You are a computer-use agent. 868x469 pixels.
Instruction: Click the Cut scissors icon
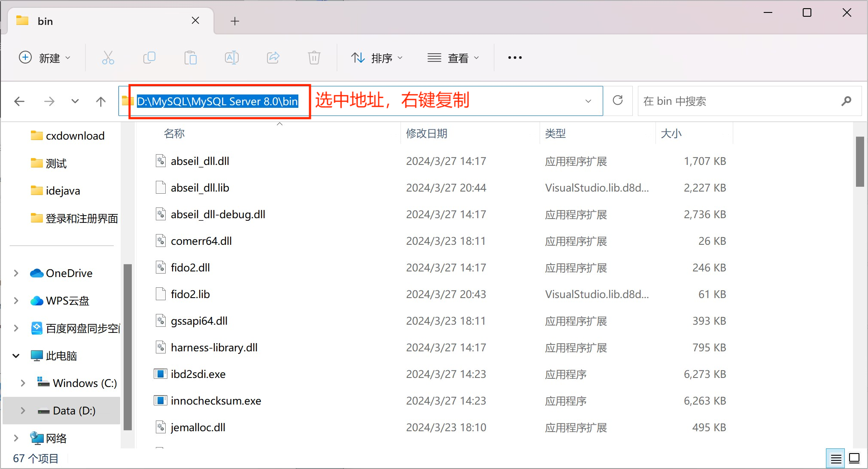(108, 58)
